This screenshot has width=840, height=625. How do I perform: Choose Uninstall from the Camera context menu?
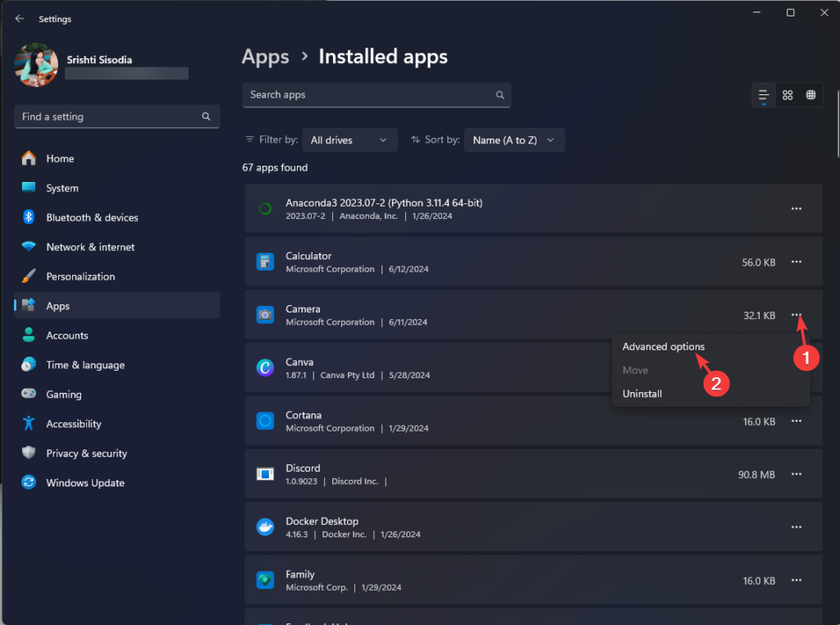(642, 393)
